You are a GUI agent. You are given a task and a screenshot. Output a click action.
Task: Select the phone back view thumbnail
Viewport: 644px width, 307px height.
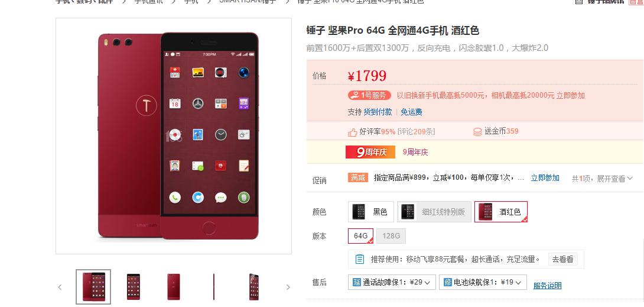pyautogui.click(x=173, y=287)
